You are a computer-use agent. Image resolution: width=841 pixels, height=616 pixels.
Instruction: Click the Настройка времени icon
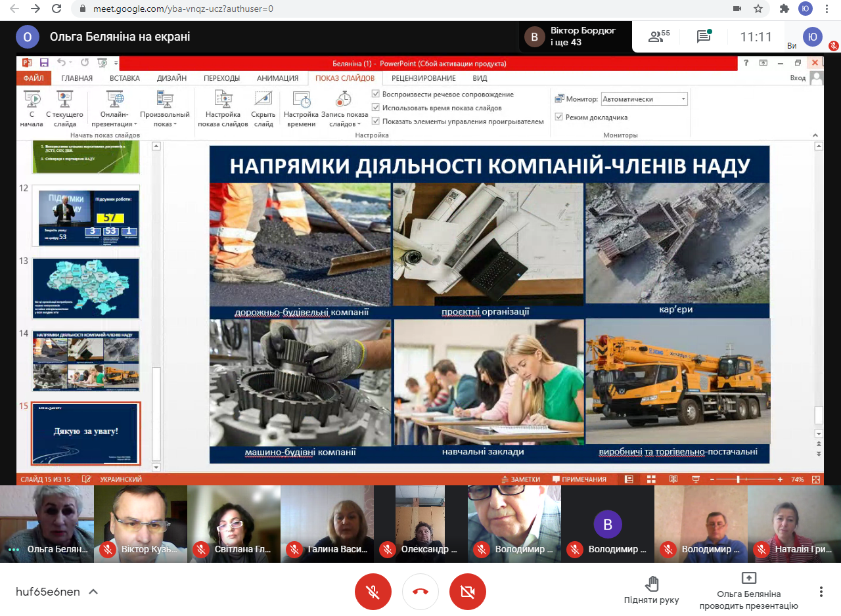click(x=301, y=109)
